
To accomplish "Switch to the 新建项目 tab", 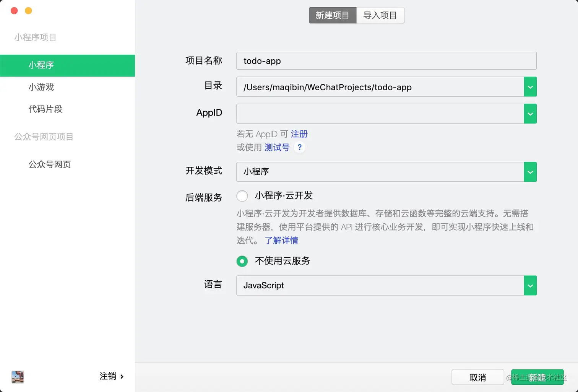I will (x=332, y=15).
